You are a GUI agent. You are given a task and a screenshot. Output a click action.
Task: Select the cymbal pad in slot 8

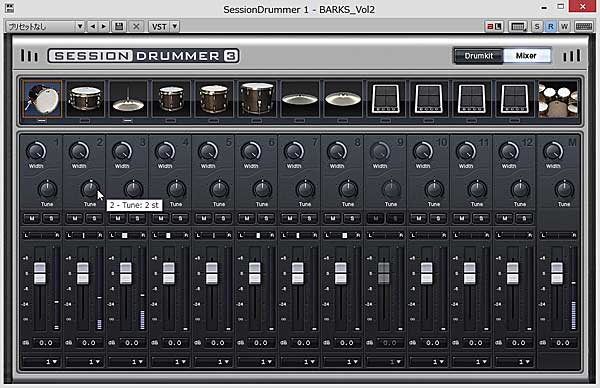pyautogui.click(x=343, y=99)
